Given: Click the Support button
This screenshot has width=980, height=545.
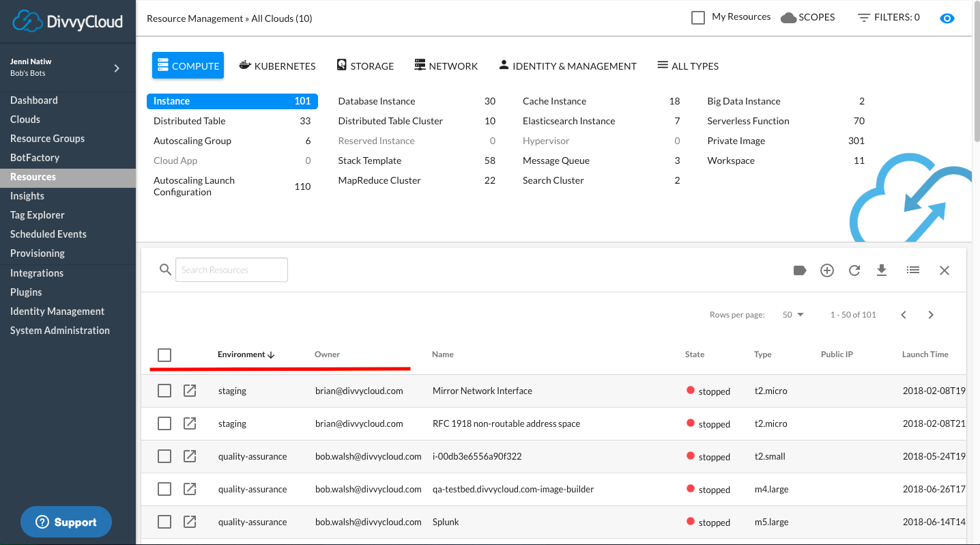Looking at the screenshot, I should pos(66,522).
